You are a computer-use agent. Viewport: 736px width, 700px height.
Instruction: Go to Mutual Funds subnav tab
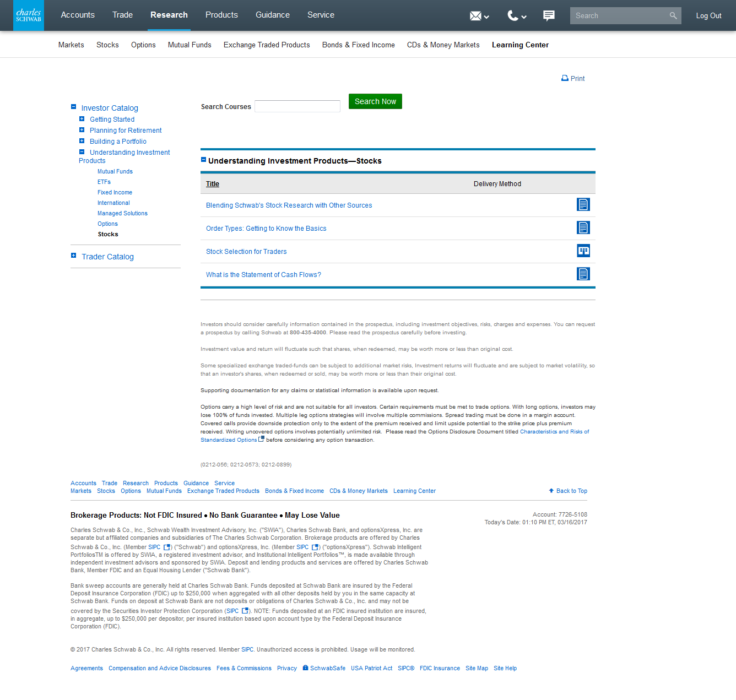pos(190,45)
